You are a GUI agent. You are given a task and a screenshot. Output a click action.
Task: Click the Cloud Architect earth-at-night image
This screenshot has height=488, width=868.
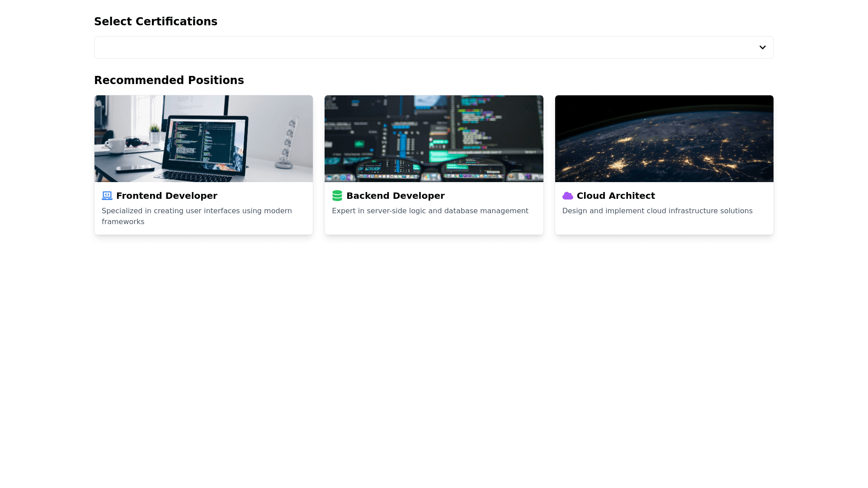click(x=664, y=138)
